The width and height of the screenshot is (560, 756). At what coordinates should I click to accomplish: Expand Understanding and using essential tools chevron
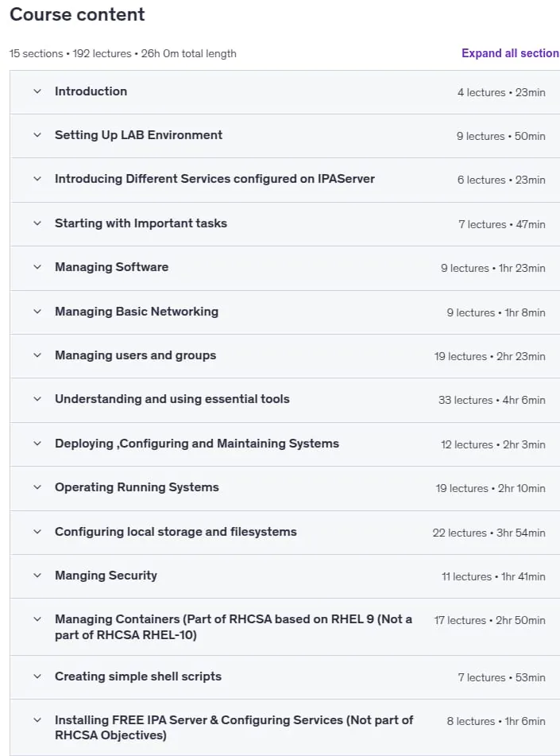click(37, 399)
